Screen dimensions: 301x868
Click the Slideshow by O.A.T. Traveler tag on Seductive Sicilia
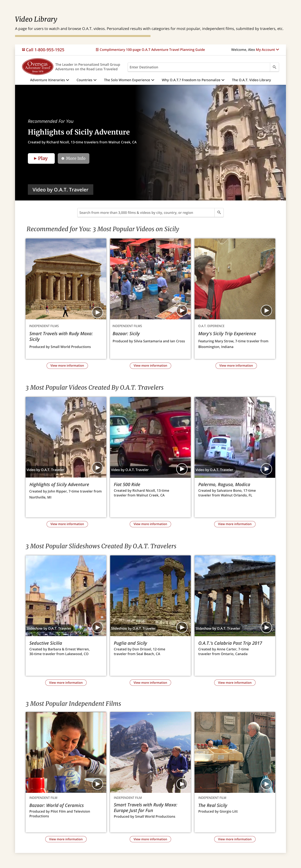[x=49, y=628]
